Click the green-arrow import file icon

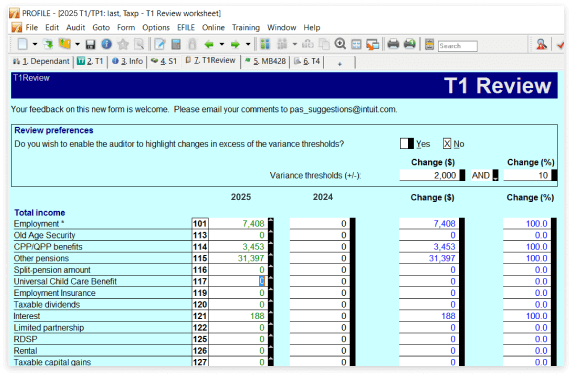tap(48, 44)
